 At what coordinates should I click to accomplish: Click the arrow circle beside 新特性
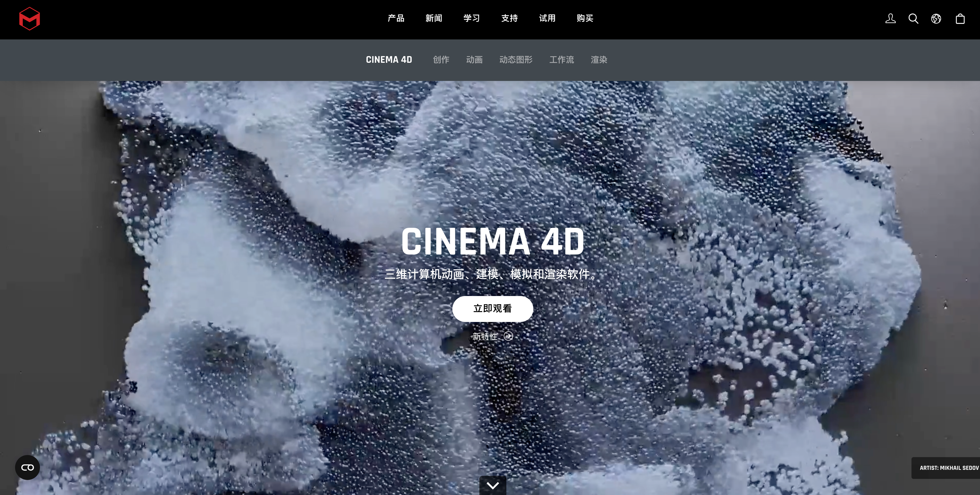pyautogui.click(x=508, y=336)
